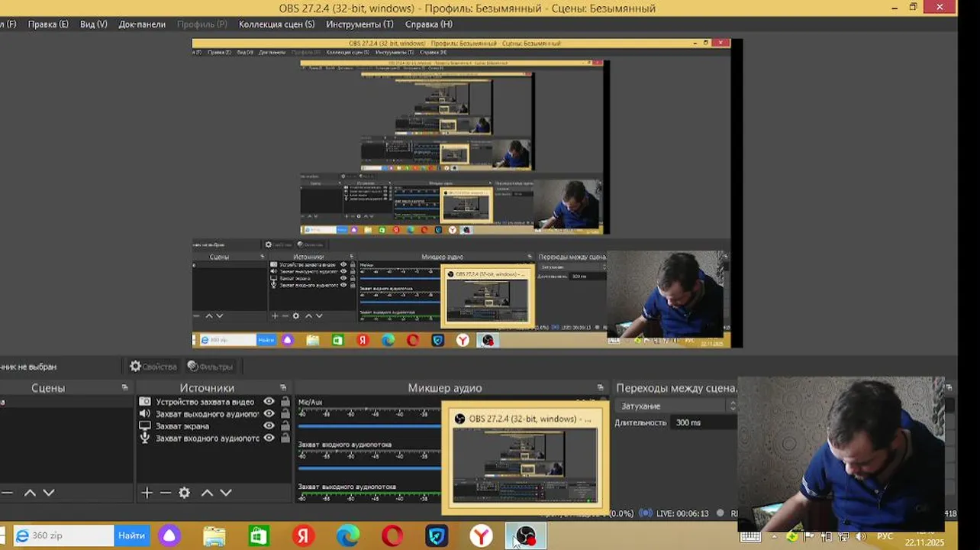Lock the Устройство захвата видео source

point(285,402)
